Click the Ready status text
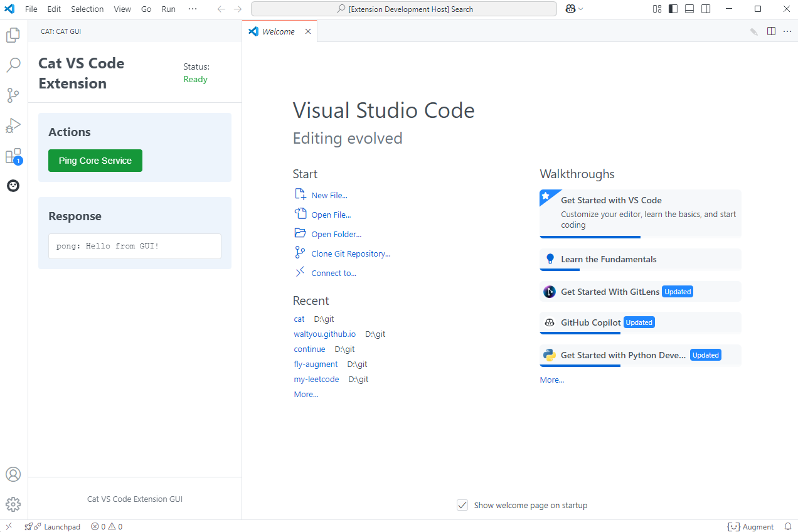Screen dimensions: 798x532 [195, 79]
